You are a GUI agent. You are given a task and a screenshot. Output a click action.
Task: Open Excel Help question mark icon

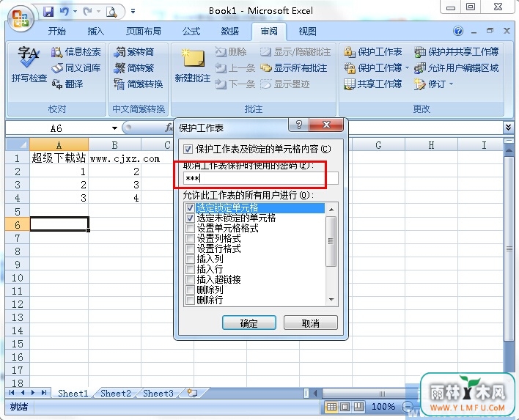[458, 31]
